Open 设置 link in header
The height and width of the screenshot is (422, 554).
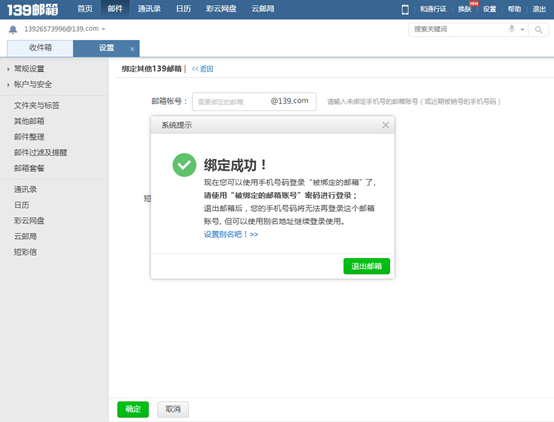(490, 9)
